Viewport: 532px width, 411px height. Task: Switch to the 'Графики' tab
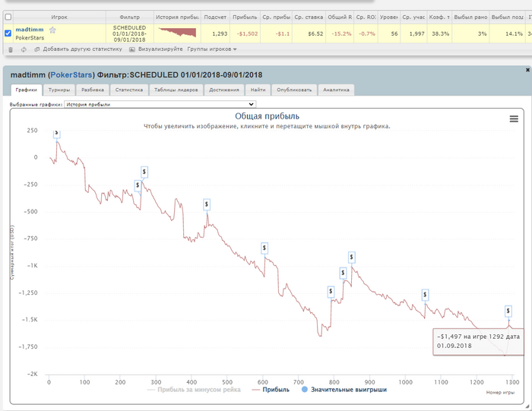(26, 90)
